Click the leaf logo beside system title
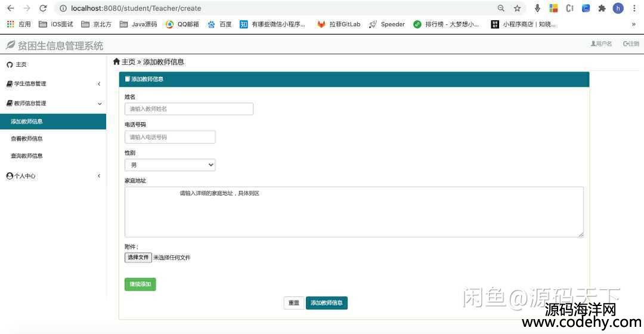This screenshot has width=644, height=334. (x=10, y=45)
